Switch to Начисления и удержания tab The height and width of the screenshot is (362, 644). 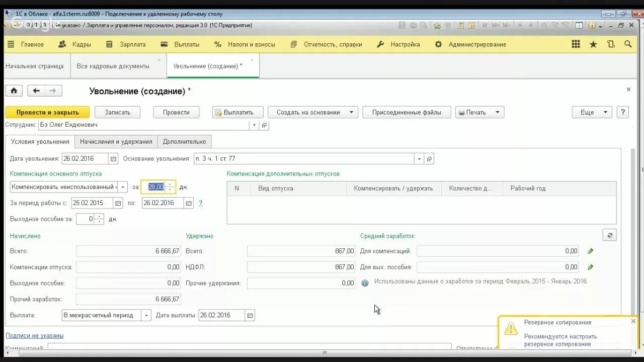click(x=116, y=142)
